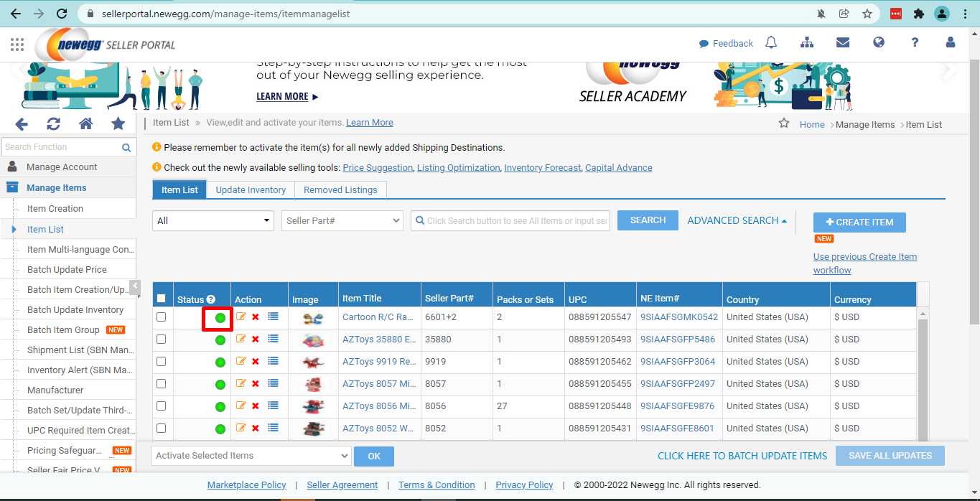Click the OK button
This screenshot has height=501, width=980.
point(374,456)
